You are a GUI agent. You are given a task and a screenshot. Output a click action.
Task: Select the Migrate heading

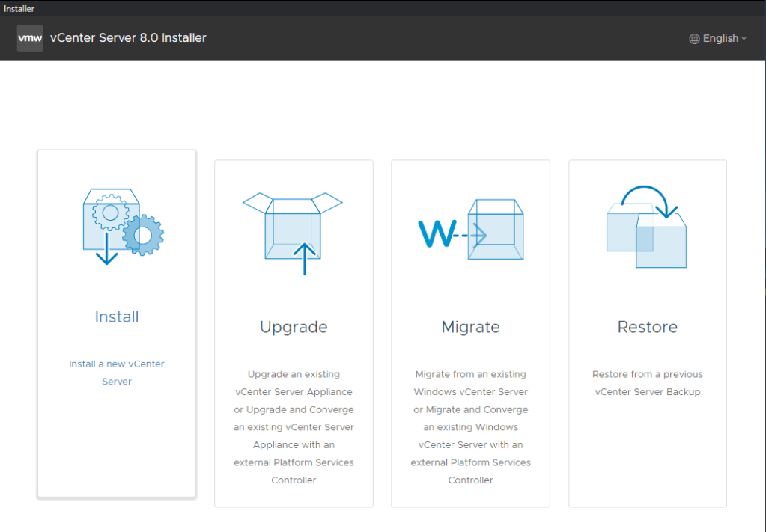click(x=470, y=327)
